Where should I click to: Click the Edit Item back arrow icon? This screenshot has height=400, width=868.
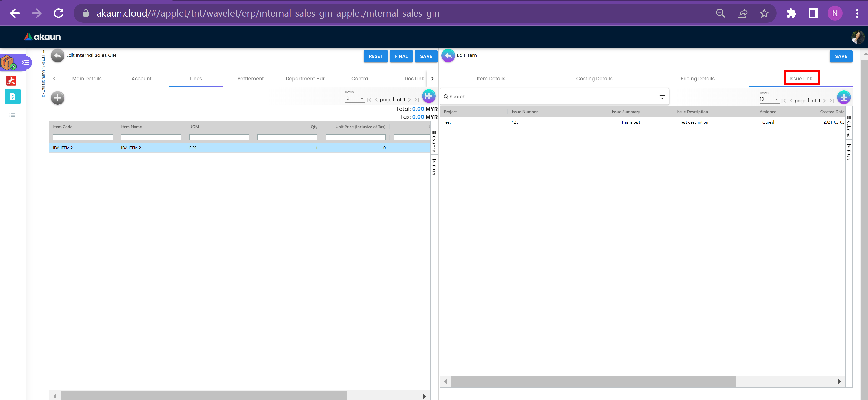click(448, 56)
